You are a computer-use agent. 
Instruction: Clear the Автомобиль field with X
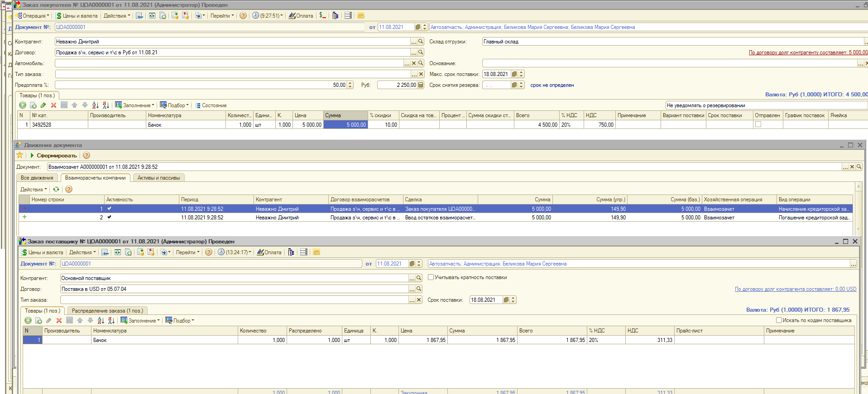pyautogui.click(x=414, y=63)
